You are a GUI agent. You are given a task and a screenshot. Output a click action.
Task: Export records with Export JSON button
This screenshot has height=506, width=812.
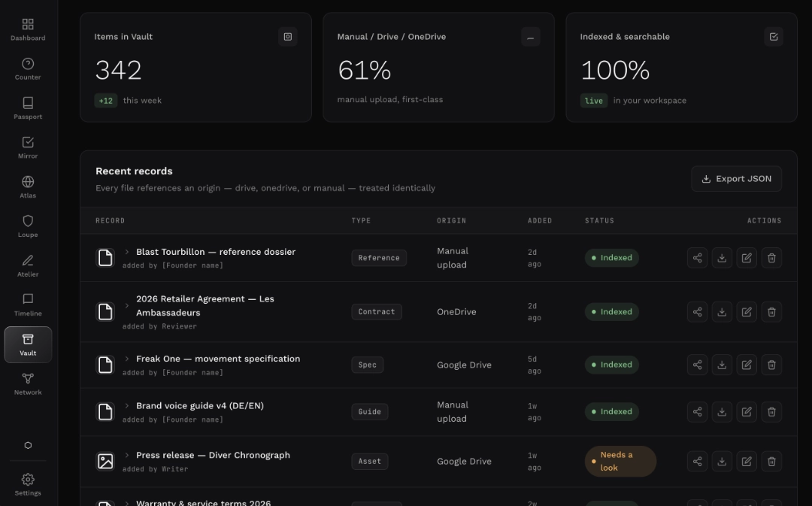(x=736, y=179)
